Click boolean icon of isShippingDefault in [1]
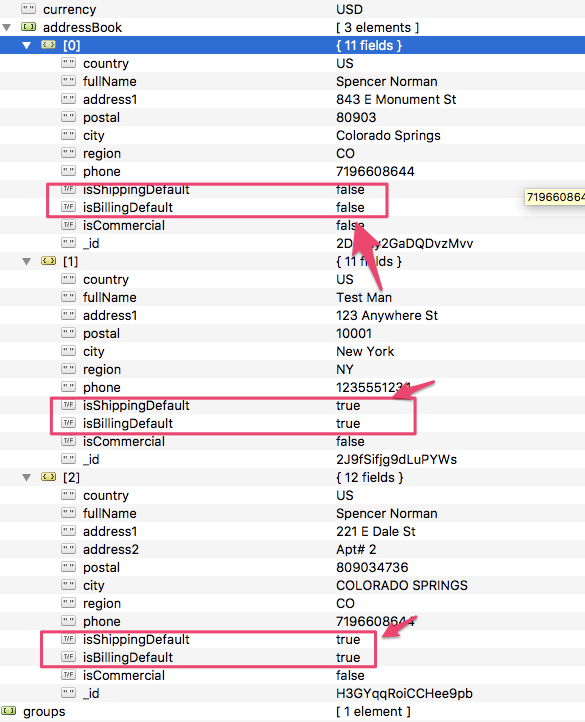Viewport: 585px width, 722px height. [x=69, y=405]
